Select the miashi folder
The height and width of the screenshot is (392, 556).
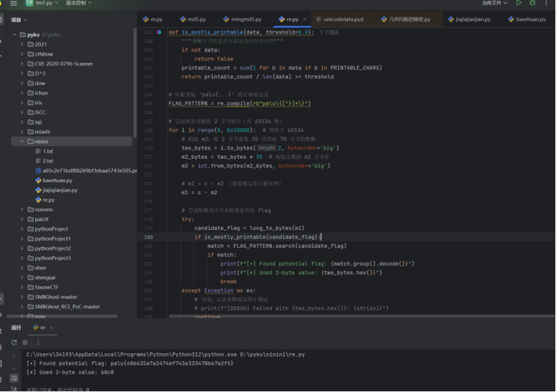pyautogui.click(x=39, y=132)
